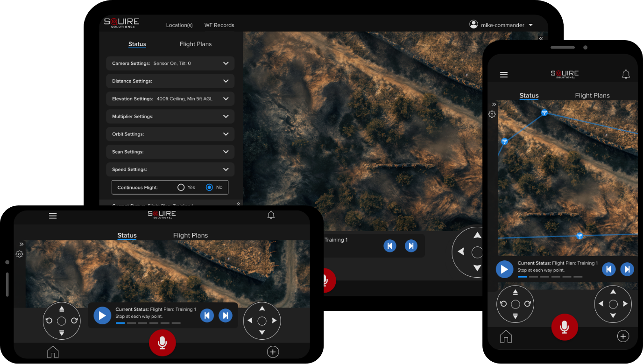Select Yes for Continuous Flight

[x=181, y=187]
